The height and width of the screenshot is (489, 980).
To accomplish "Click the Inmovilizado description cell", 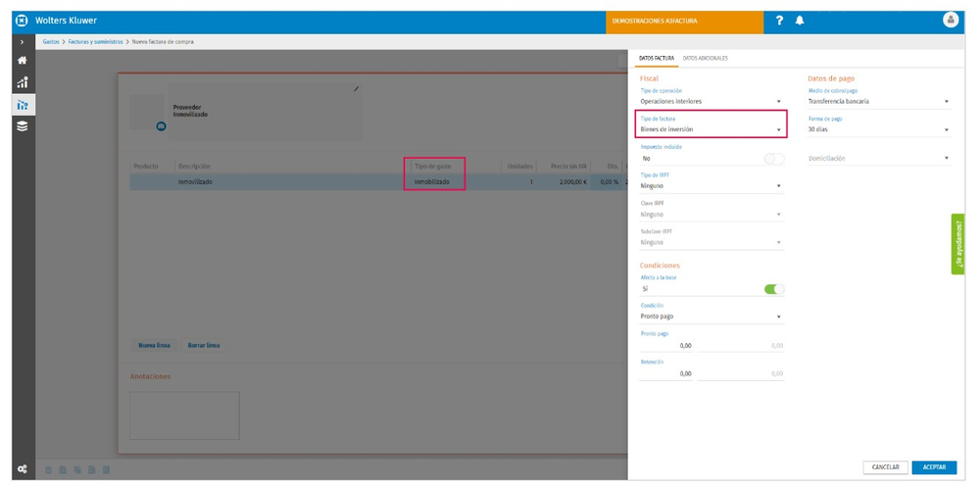I will pos(291,182).
